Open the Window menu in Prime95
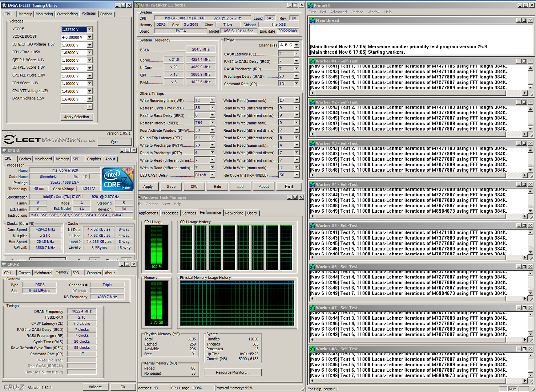The width and height of the screenshot is (536, 392). (x=374, y=12)
